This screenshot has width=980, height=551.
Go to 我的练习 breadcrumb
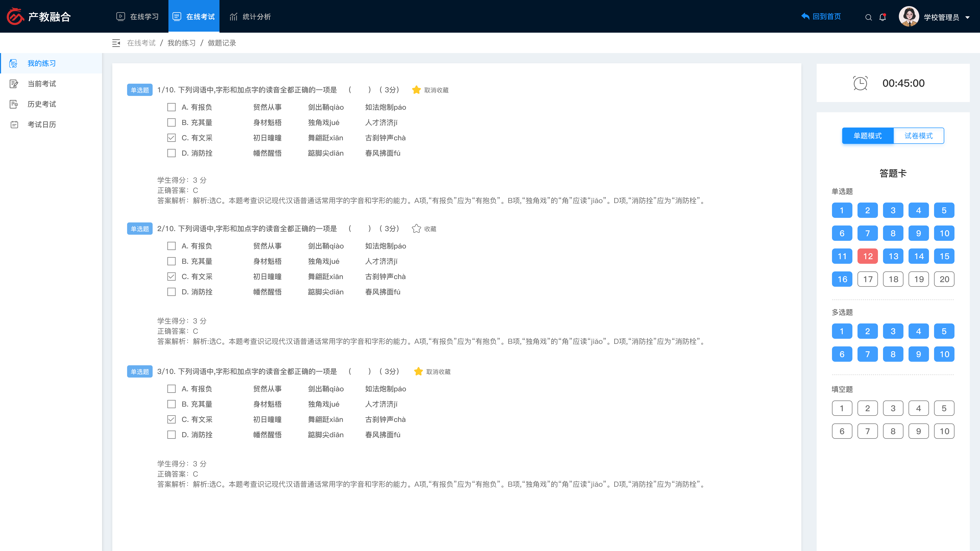[181, 43]
